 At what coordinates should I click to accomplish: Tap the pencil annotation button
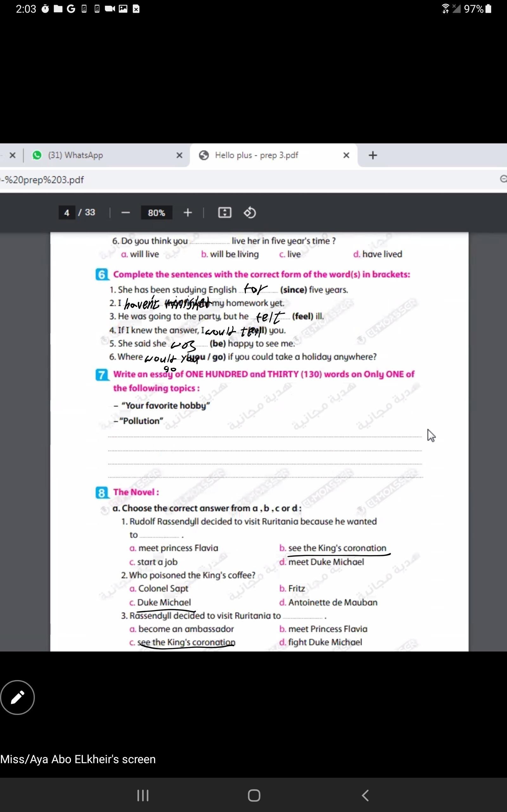click(x=17, y=697)
